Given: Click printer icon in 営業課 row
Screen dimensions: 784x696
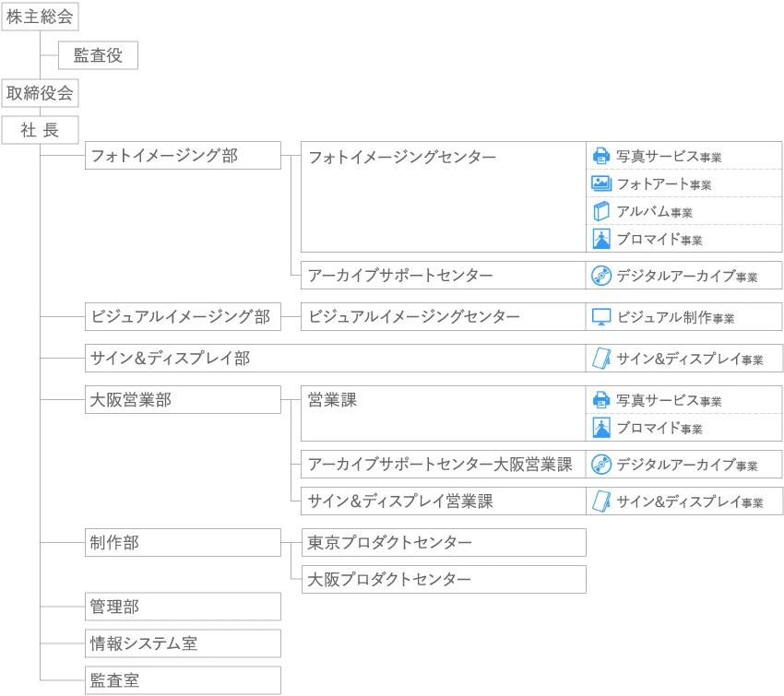Looking at the screenshot, I should (601, 400).
